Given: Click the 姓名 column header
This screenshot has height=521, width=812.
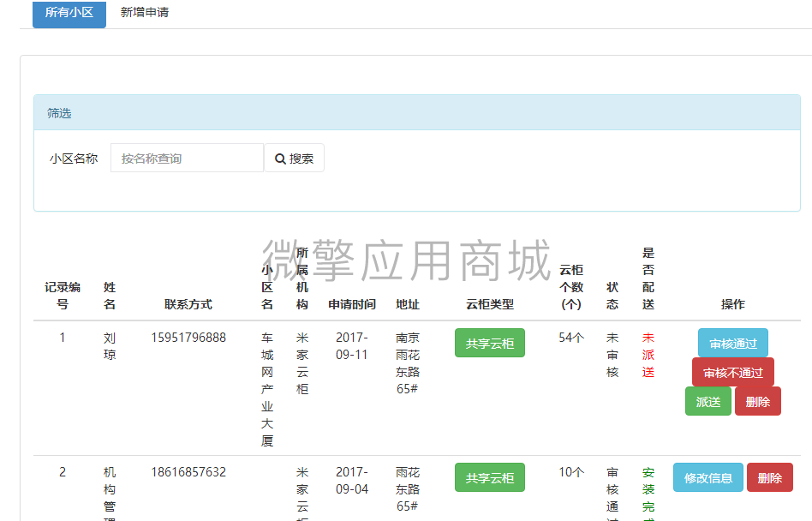Looking at the screenshot, I should click(110, 295).
